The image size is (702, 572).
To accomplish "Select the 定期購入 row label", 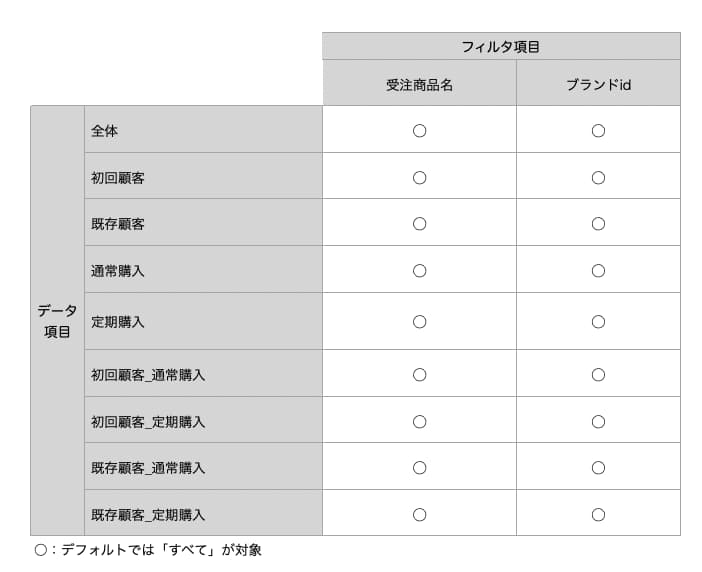I will coord(118,322).
